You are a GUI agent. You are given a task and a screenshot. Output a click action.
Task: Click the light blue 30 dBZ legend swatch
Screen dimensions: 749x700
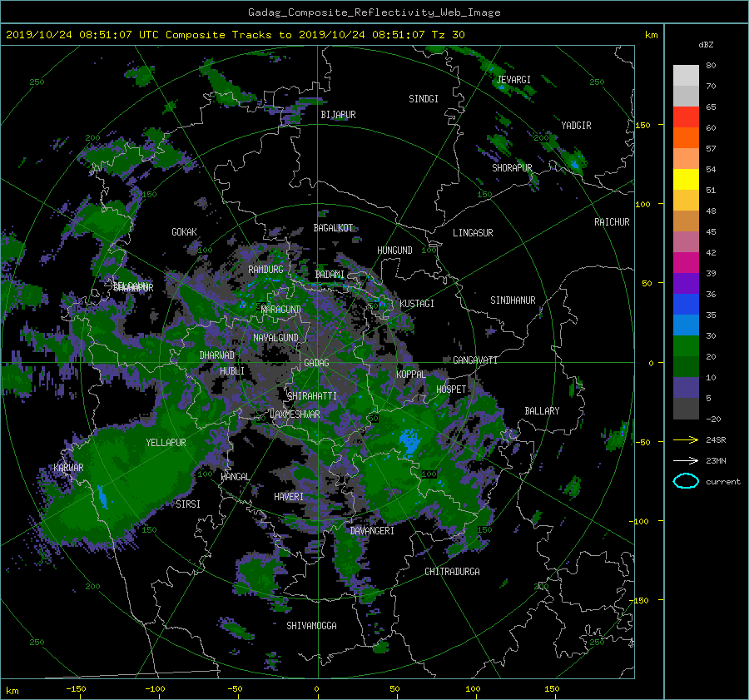[686, 325]
